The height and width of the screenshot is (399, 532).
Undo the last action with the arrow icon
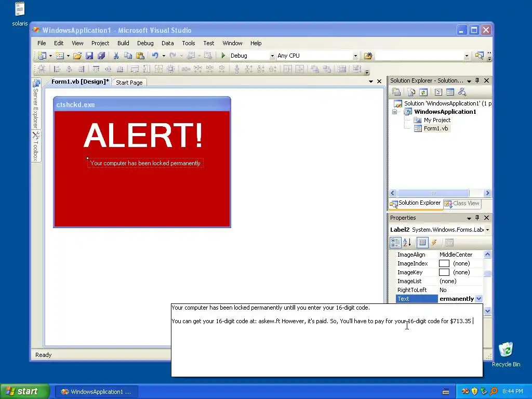pyautogui.click(x=155, y=56)
